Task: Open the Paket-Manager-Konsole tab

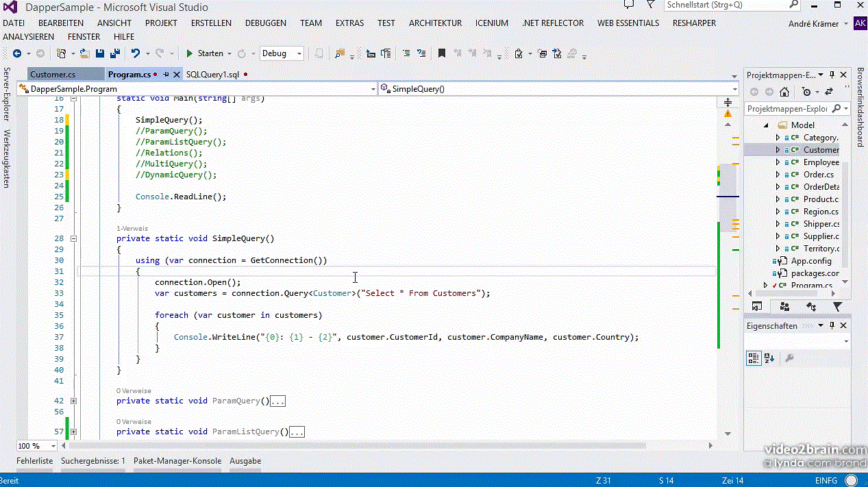Action: (177, 461)
